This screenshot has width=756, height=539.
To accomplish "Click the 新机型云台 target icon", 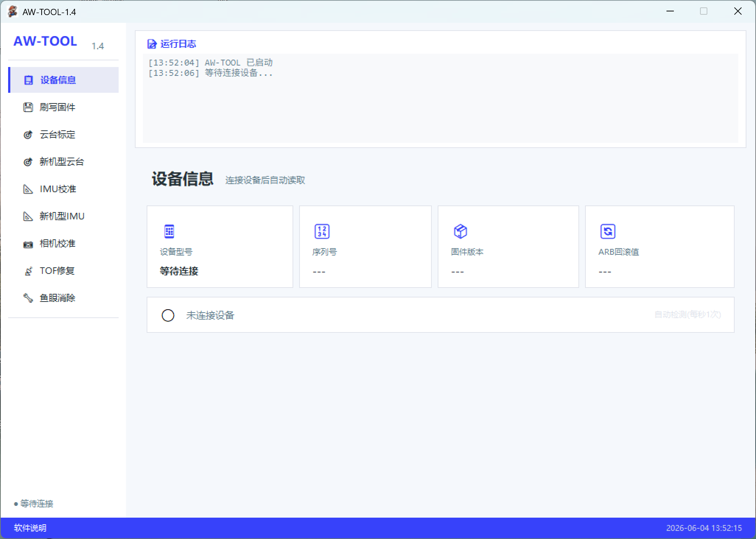I will (x=28, y=162).
